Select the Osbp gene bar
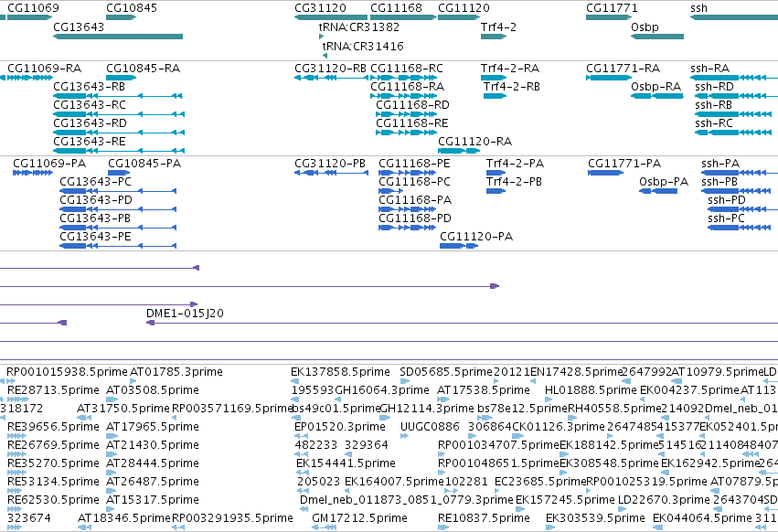 [657, 37]
